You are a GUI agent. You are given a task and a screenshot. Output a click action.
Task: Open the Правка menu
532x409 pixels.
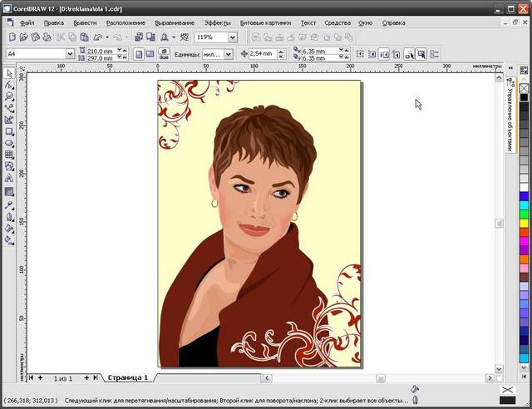(53, 23)
